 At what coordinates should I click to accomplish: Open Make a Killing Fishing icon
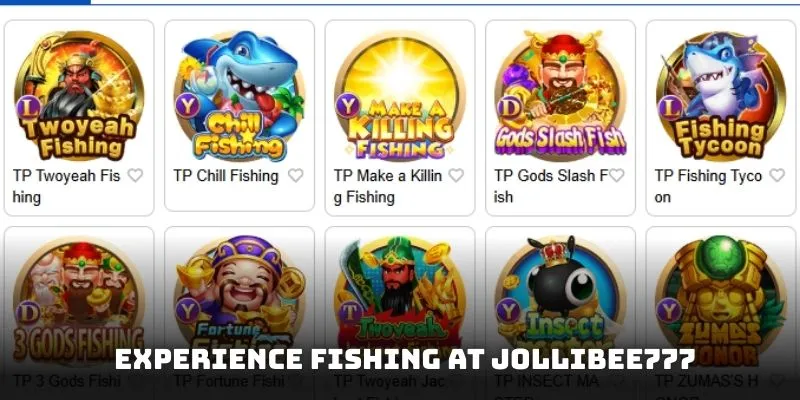(400, 96)
